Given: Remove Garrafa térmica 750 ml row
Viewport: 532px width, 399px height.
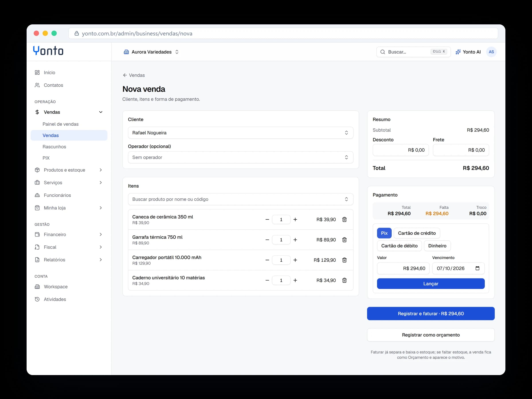Looking at the screenshot, I should (344, 240).
